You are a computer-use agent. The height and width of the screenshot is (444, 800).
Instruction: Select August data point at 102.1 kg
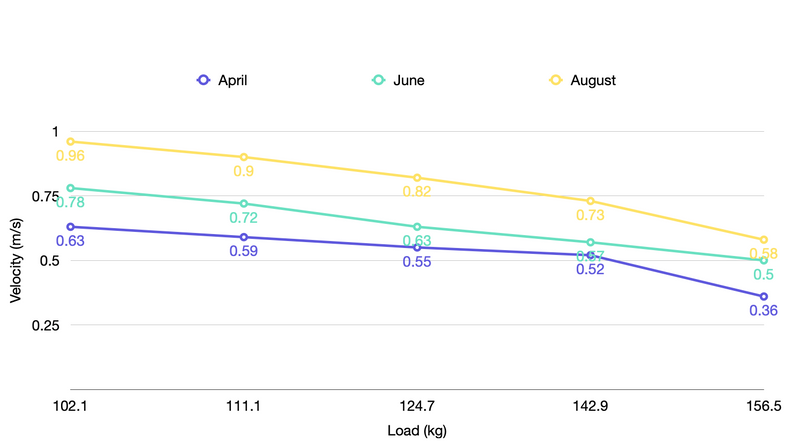[x=70, y=142]
